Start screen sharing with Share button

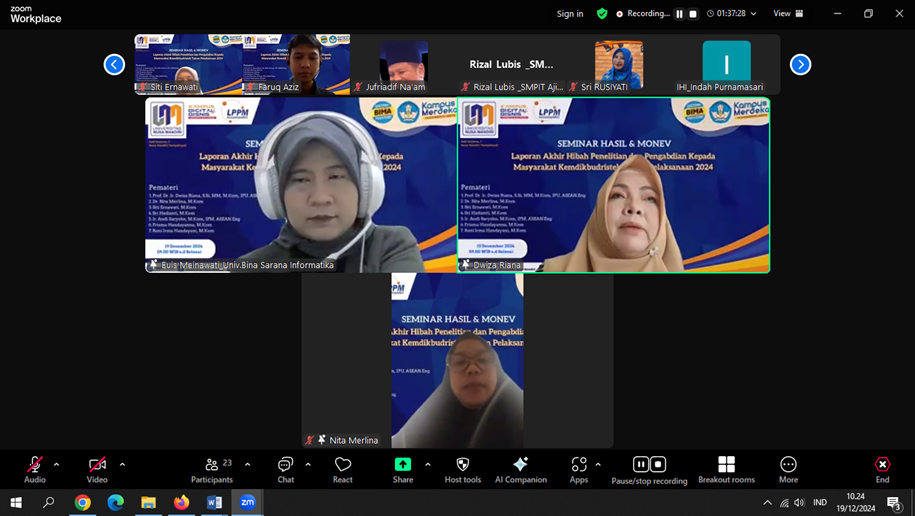403,468
